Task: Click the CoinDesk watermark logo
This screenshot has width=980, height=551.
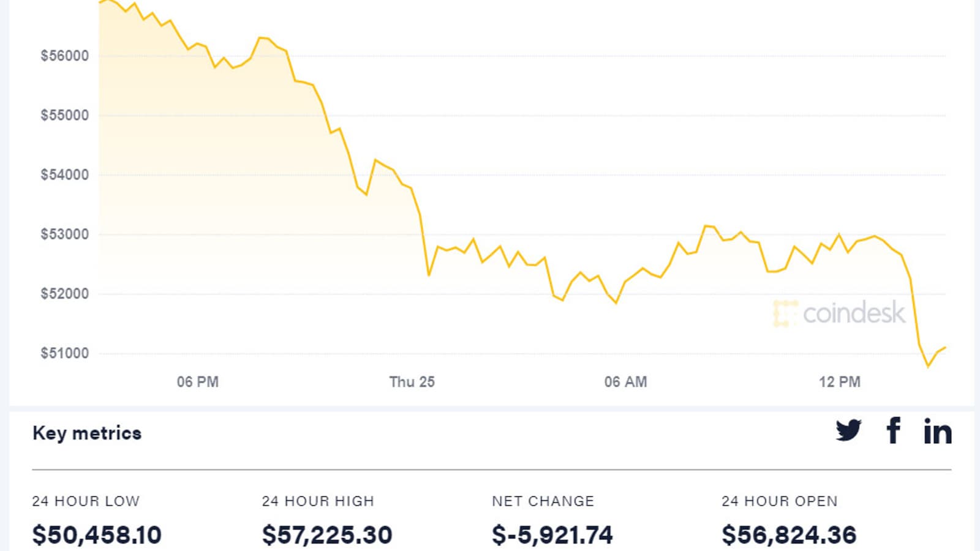Action: 839,313
